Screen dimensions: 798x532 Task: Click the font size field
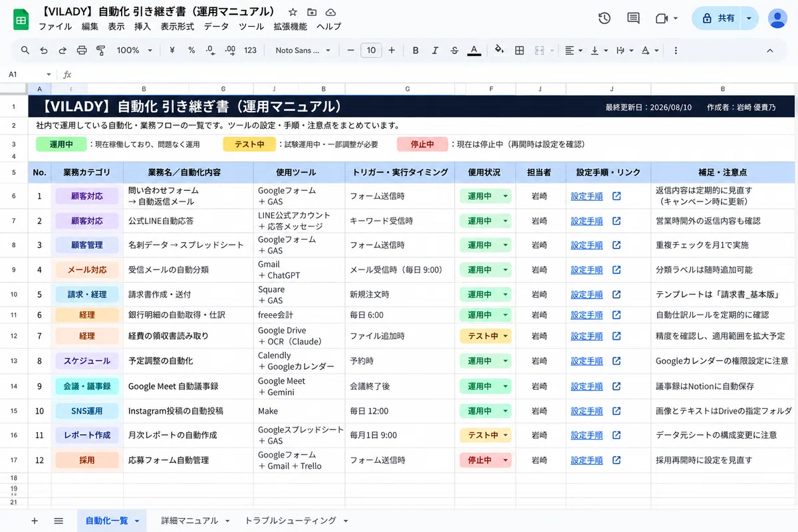pos(371,51)
